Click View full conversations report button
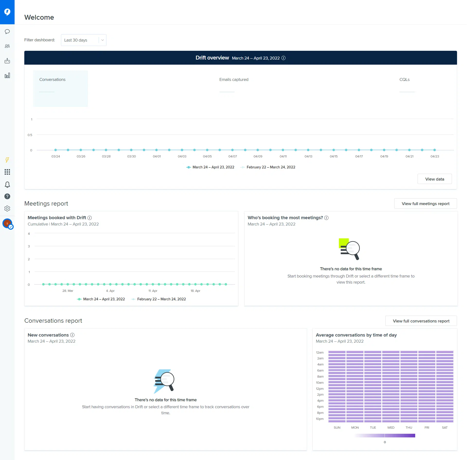 tap(421, 321)
